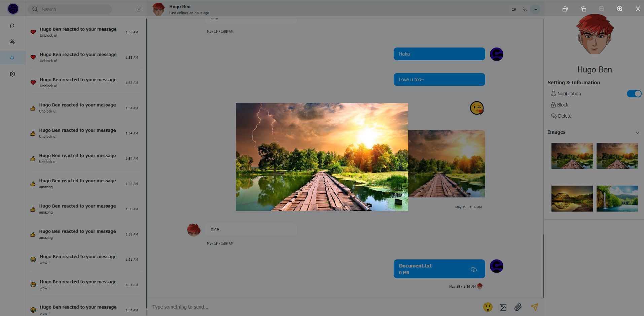
Task: Open the emoji picker in message bar
Action: 488,307
